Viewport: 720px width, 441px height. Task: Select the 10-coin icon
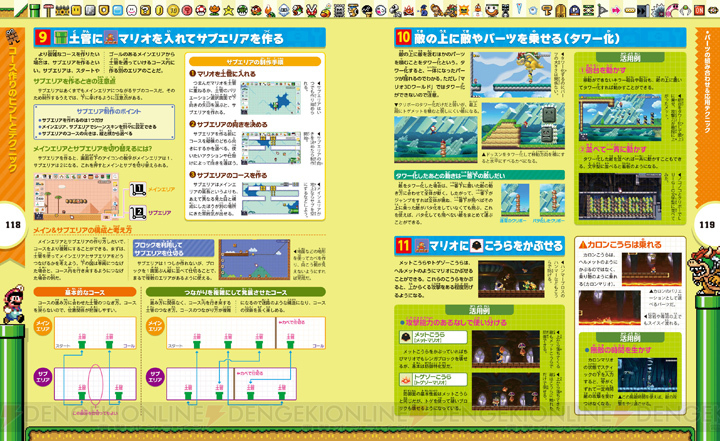173,10
